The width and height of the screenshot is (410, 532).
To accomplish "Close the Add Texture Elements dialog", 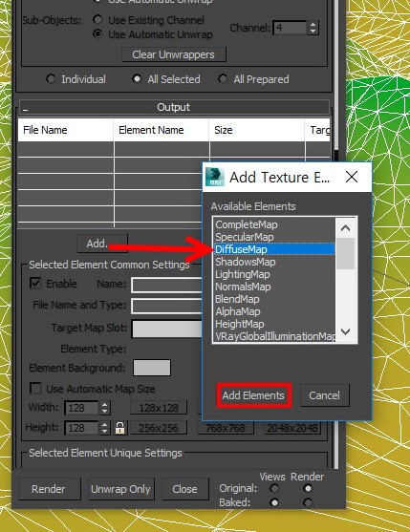I will pyautogui.click(x=352, y=177).
